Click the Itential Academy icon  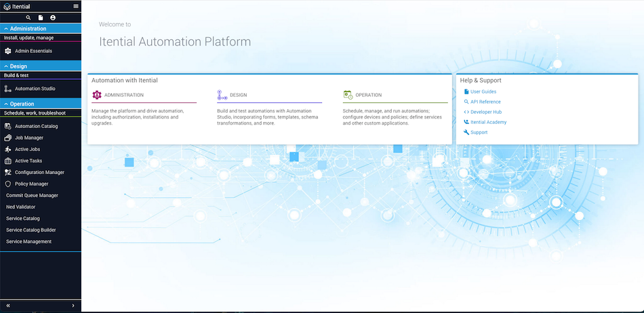pyautogui.click(x=466, y=122)
